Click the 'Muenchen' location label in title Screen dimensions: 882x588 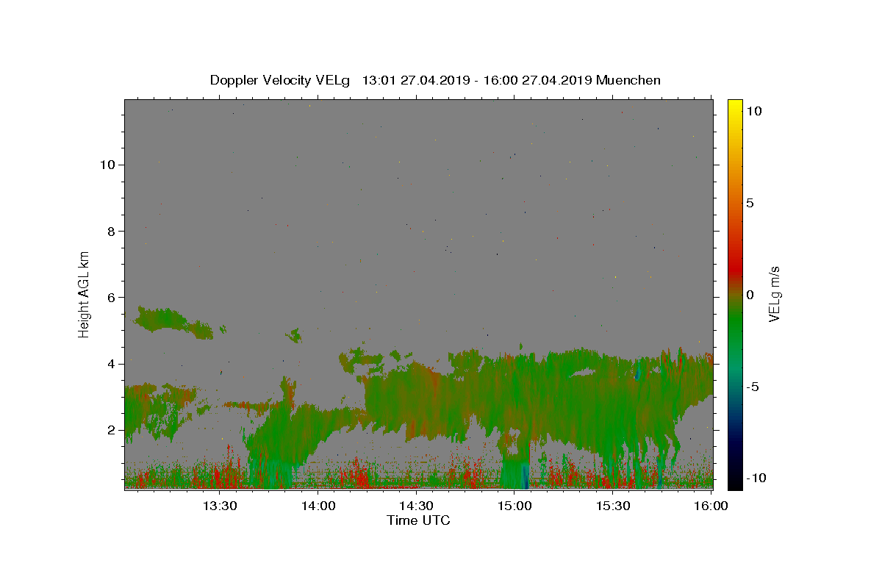[x=628, y=81]
